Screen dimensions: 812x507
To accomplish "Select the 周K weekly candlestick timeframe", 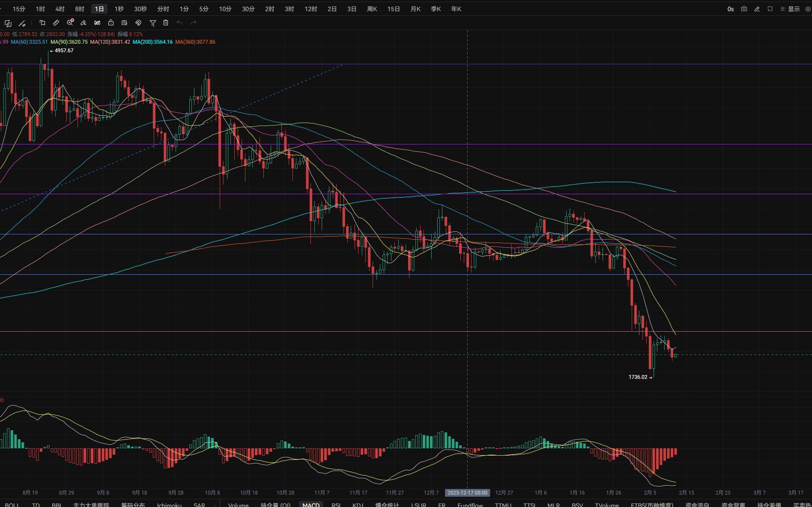I will 372,9.
